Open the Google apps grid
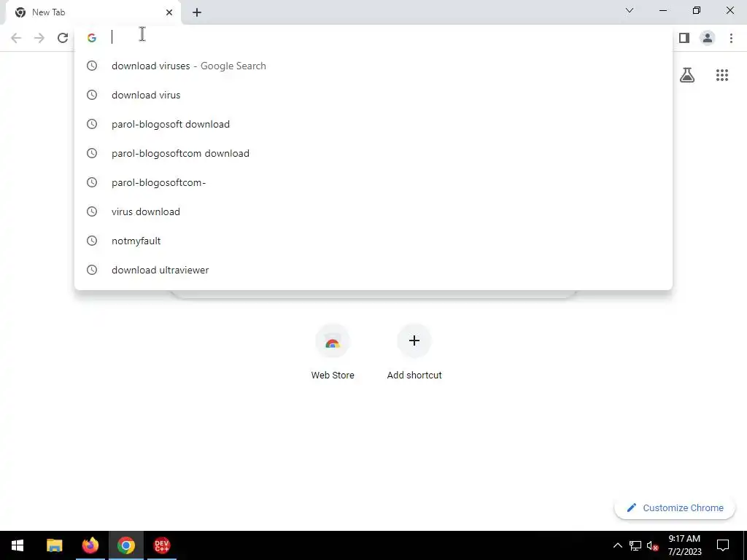747x560 pixels. click(721, 75)
